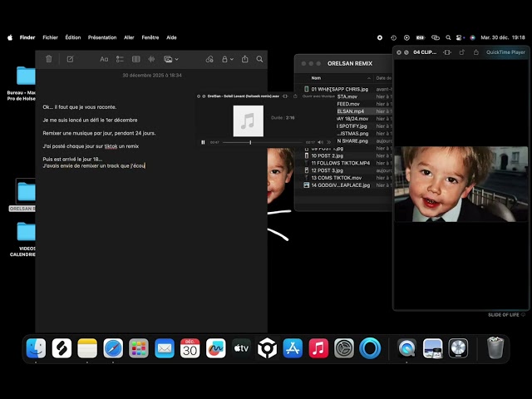Click the child photo video frame

pos(461,184)
